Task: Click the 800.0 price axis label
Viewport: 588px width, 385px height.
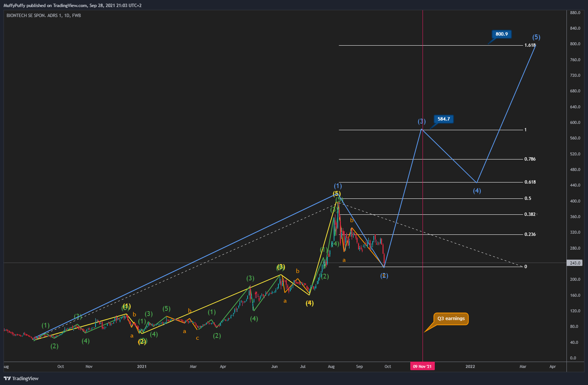Action: (575, 44)
